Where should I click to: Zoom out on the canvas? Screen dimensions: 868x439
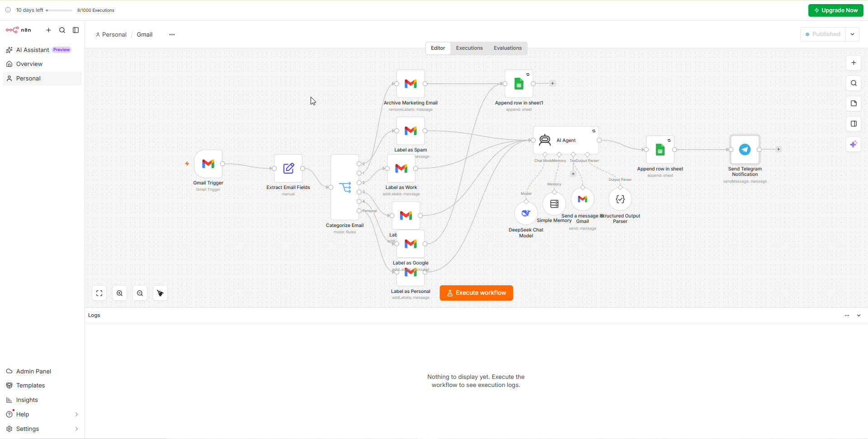click(x=140, y=293)
